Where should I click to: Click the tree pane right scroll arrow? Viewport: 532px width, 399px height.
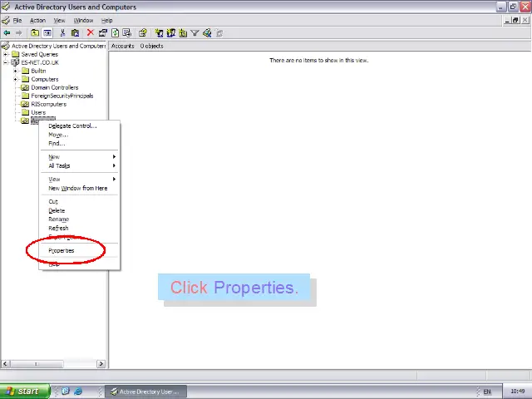[x=101, y=364]
